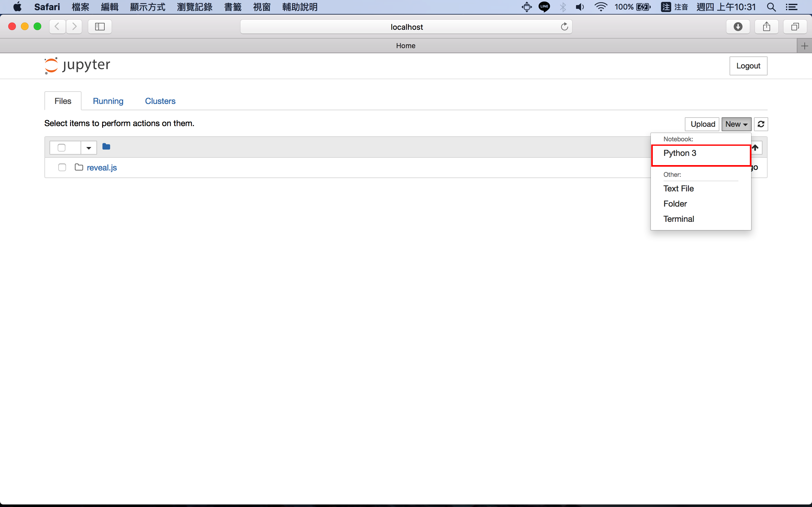This screenshot has width=812, height=507.
Task: Click the localhost address bar
Action: tap(406, 27)
